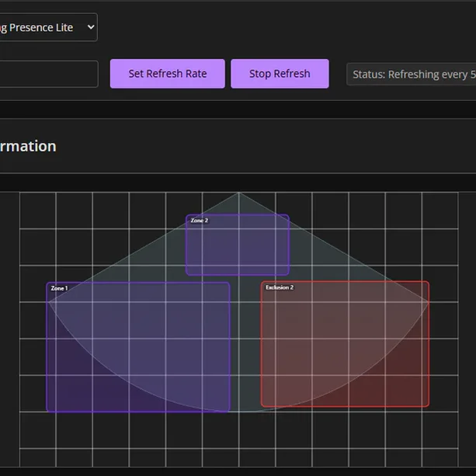Select the Status refreshing text box
This screenshot has width=476, height=476.
tap(412, 75)
